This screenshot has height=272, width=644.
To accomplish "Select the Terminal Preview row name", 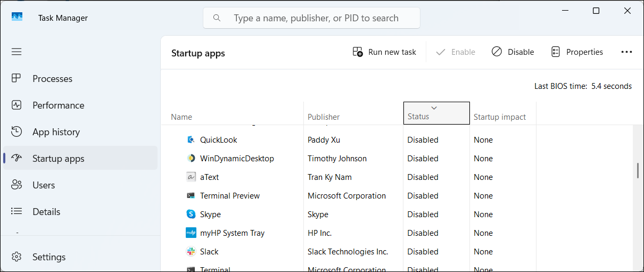I will click(x=230, y=196).
